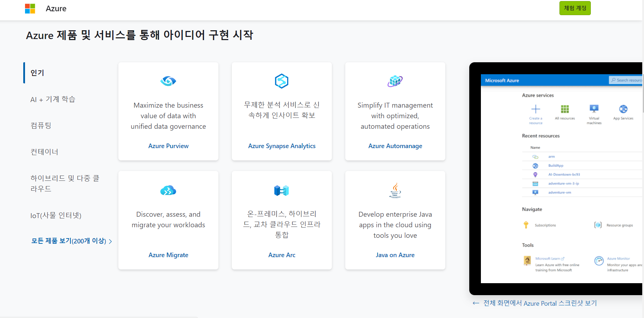Click the BuildApp resource row
The height and width of the screenshot is (318, 644).
click(x=582, y=166)
